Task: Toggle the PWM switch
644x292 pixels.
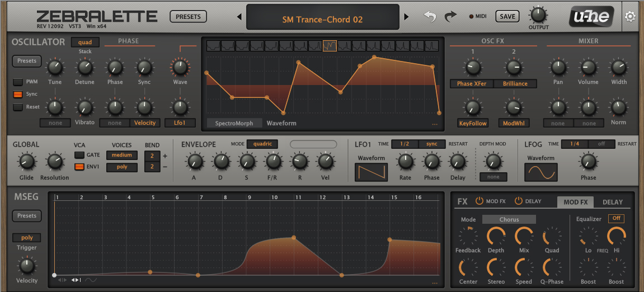Action: coord(18,82)
